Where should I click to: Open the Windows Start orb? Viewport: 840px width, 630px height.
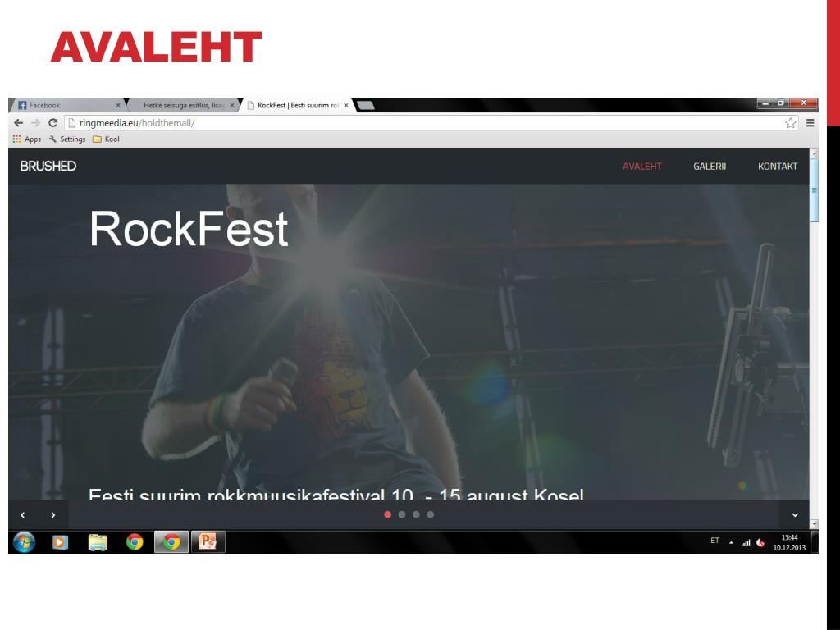click(x=24, y=542)
